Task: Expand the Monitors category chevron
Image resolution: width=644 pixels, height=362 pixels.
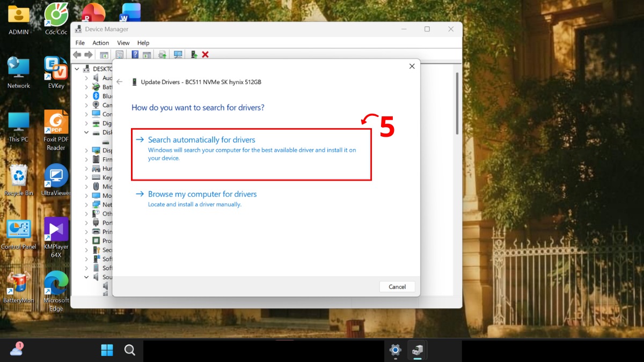Action: pos(86,196)
